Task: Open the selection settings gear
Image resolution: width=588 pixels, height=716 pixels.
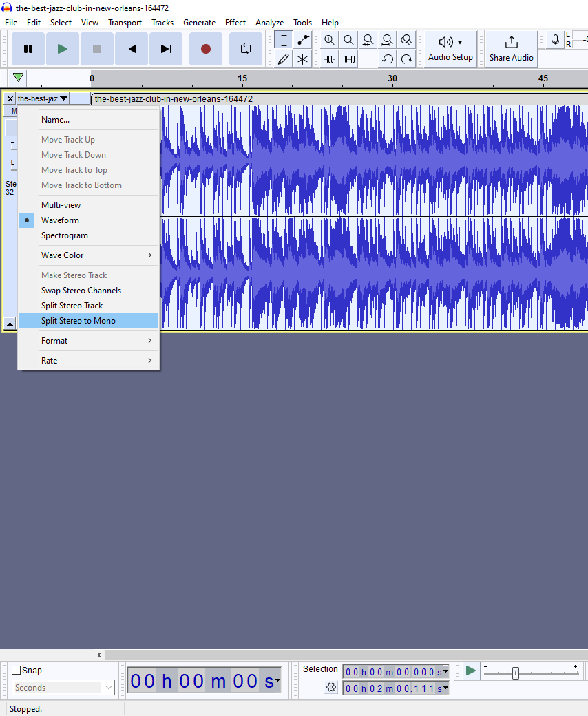Action: coord(331,687)
